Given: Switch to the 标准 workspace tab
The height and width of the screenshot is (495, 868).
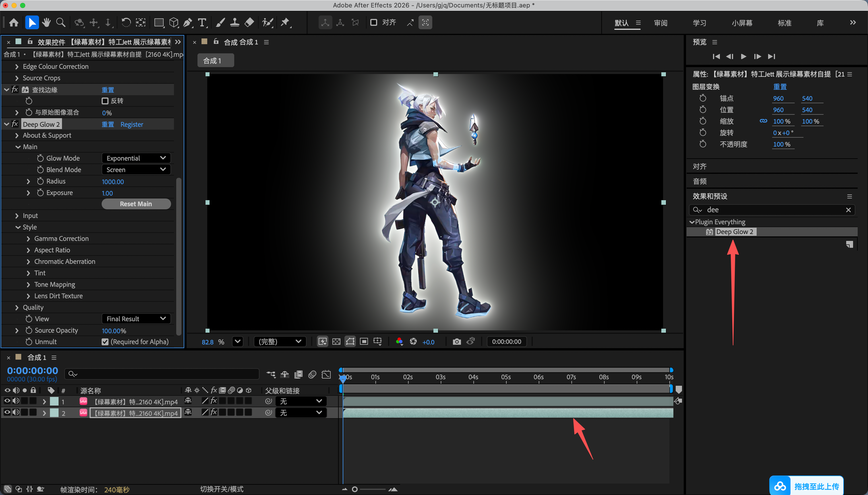Looking at the screenshot, I should pyautogui.click(x=784, y=23).
